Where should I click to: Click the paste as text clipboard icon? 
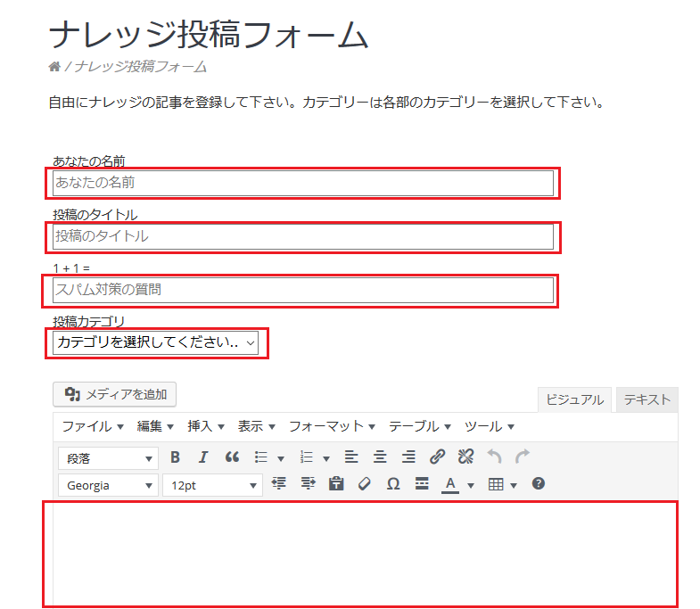click(x=336, y=484)
